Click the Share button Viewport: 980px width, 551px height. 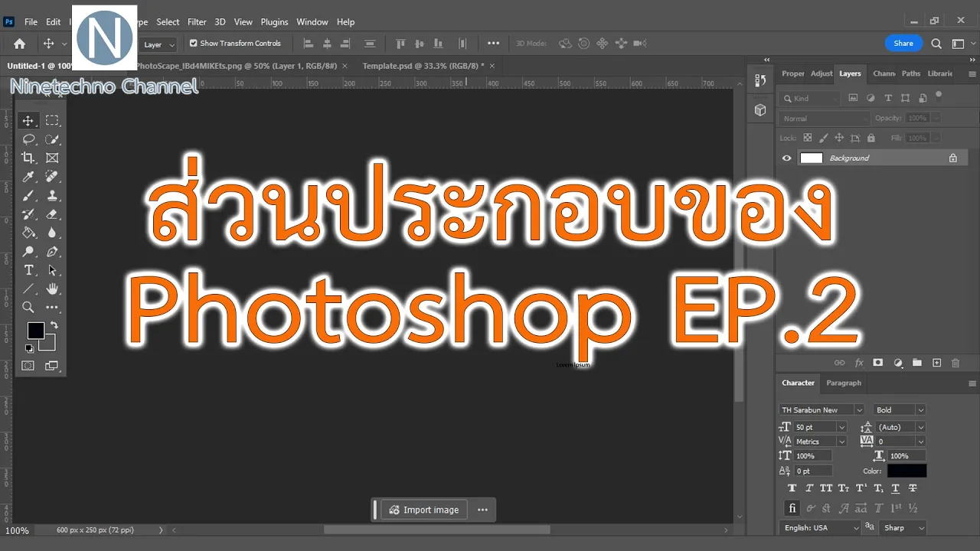coord(903,44)
